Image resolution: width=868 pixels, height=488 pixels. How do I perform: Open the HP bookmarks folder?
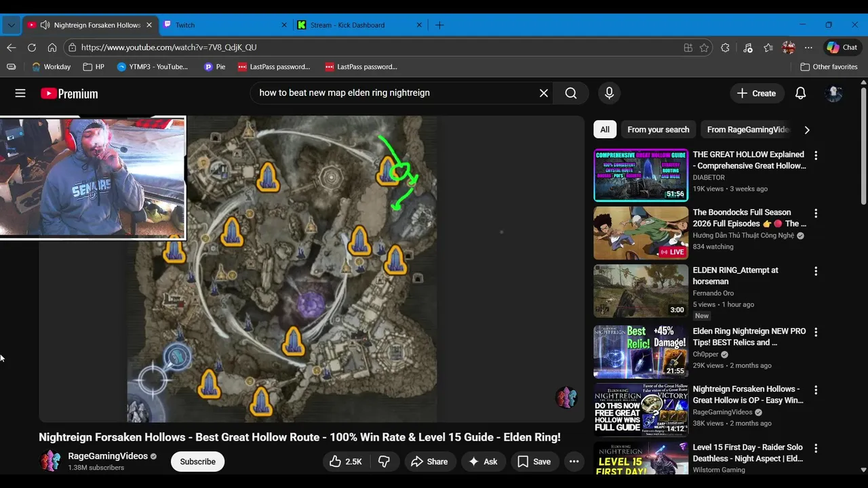[x=94, y=67]
